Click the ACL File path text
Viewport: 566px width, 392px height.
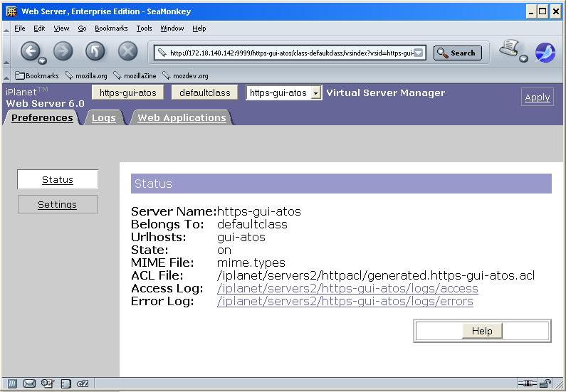[x=376, y=275]
